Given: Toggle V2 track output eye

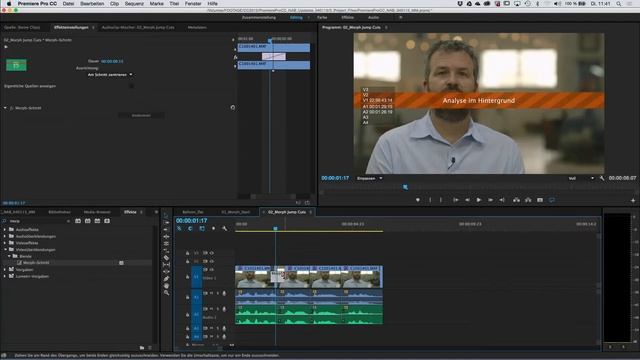Looking at the screenshot, I should click(212, 261).
